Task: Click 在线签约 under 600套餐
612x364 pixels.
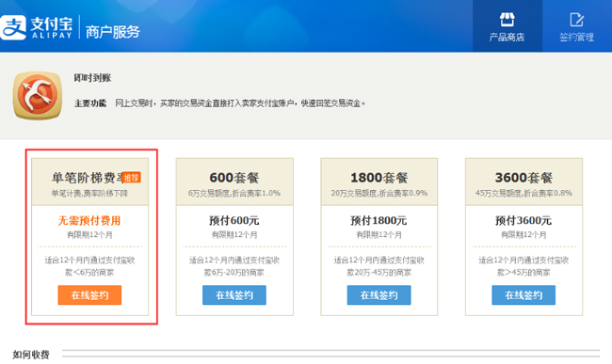Action: point(234,295)
